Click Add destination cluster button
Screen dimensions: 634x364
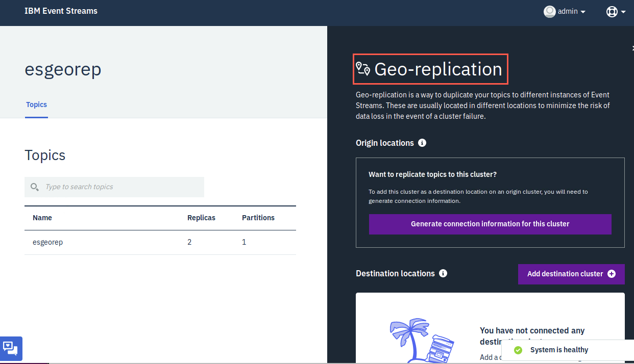click(571, 274)
